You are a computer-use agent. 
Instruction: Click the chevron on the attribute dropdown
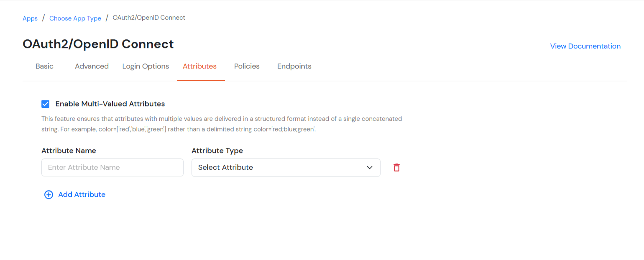(370, 167)
